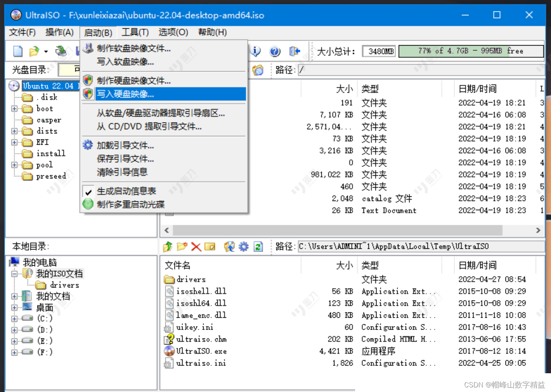Screen dimensions: 551x392
Task: Expand the (C:) drive node
Action: pyautogui.click(x=15, y=318)
